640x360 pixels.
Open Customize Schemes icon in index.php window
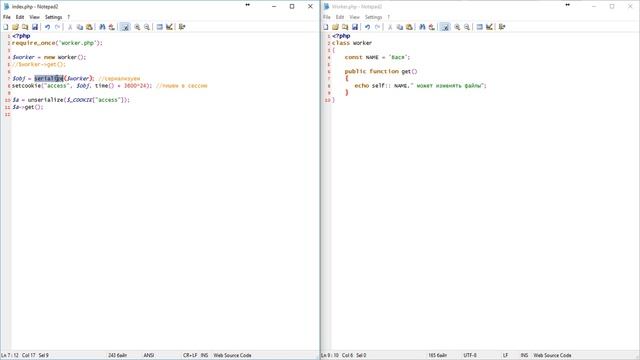click(x=169, y=27)
